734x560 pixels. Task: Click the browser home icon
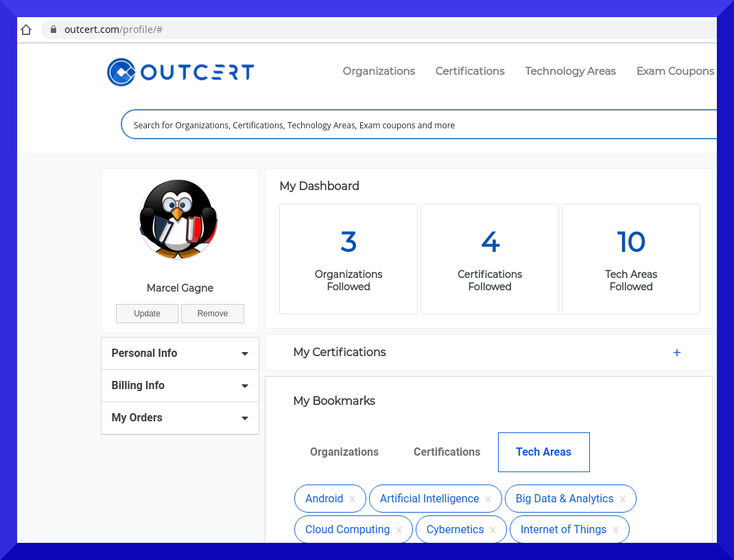[x=27, y=30]
